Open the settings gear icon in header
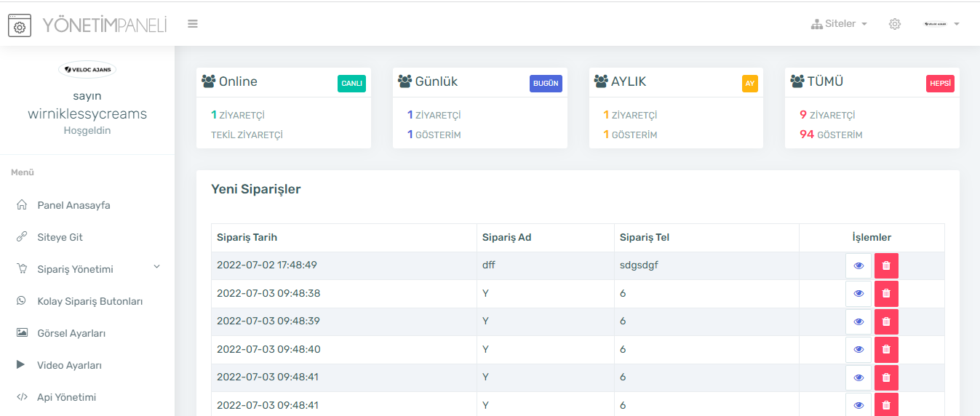The height and width of the screenshot is (416, 980). click(x=895, y=24)
